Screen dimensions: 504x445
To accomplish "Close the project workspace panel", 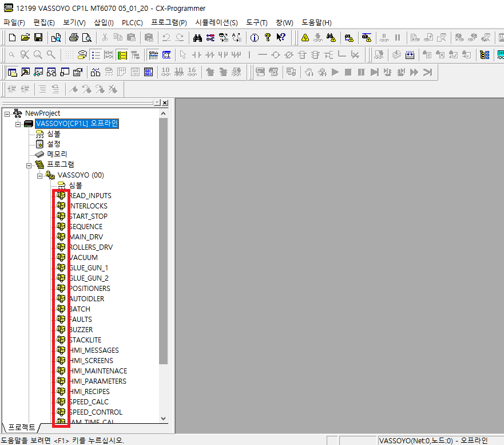I will (x=165, y=103).
